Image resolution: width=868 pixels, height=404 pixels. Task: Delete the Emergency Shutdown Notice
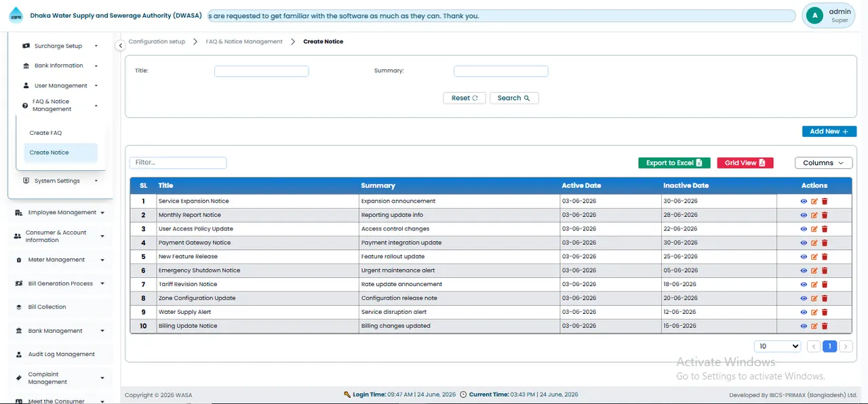click(x=825, y=270)
